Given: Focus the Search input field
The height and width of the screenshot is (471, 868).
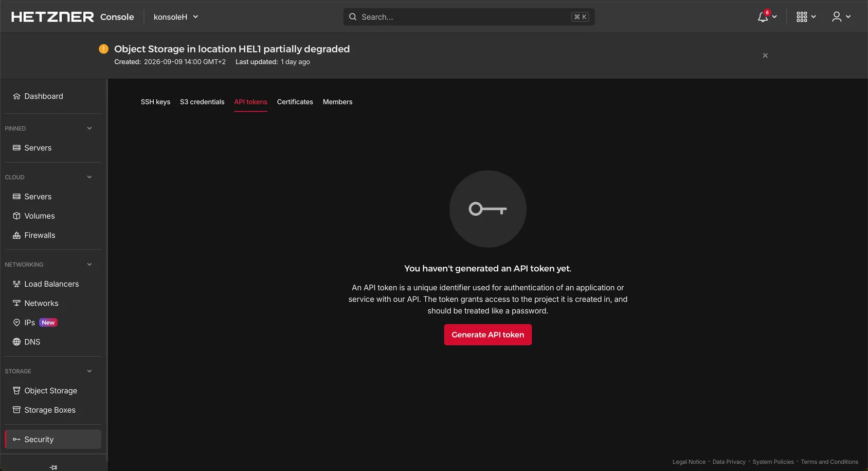Looking at the screenshot, I should coord(469,17).
